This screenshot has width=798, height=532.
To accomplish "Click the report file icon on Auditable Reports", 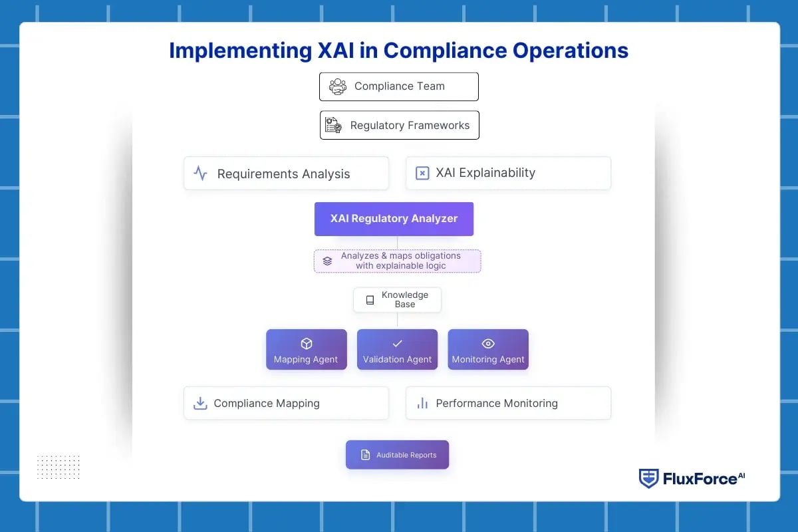I will coord(365,454).
